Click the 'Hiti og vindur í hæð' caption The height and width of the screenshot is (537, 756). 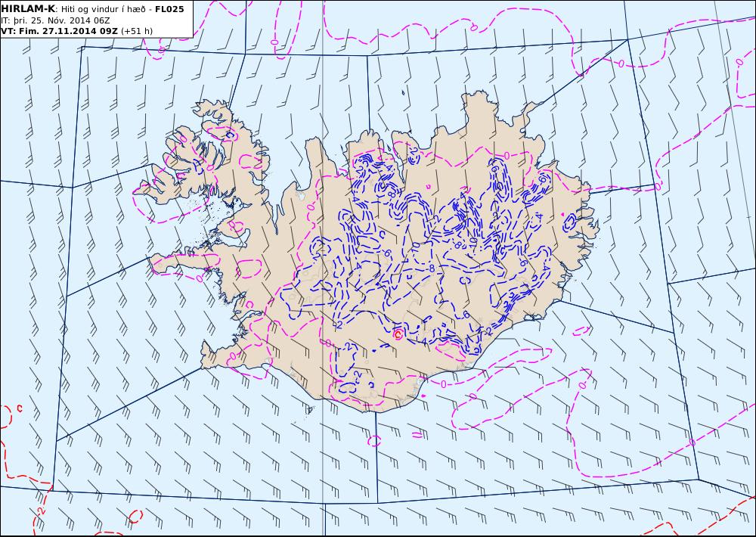[x=102, y=10]
